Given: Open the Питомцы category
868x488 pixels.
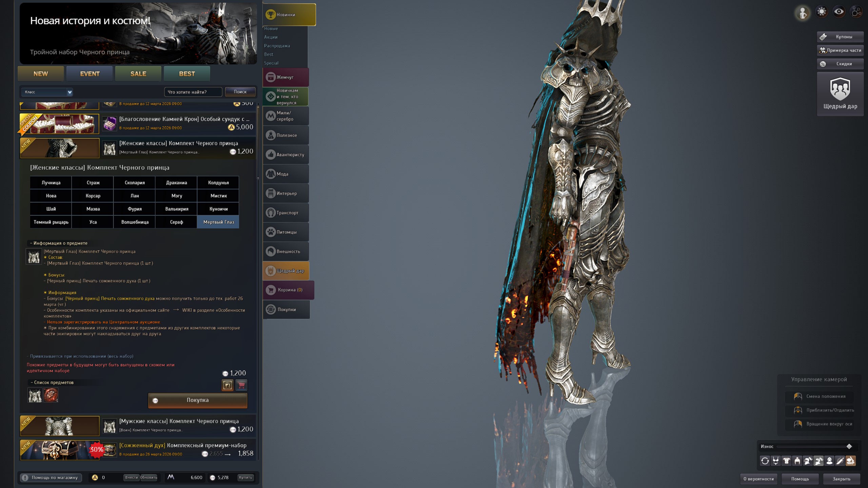Looking at the screenshot, I should tap(286, 232).
